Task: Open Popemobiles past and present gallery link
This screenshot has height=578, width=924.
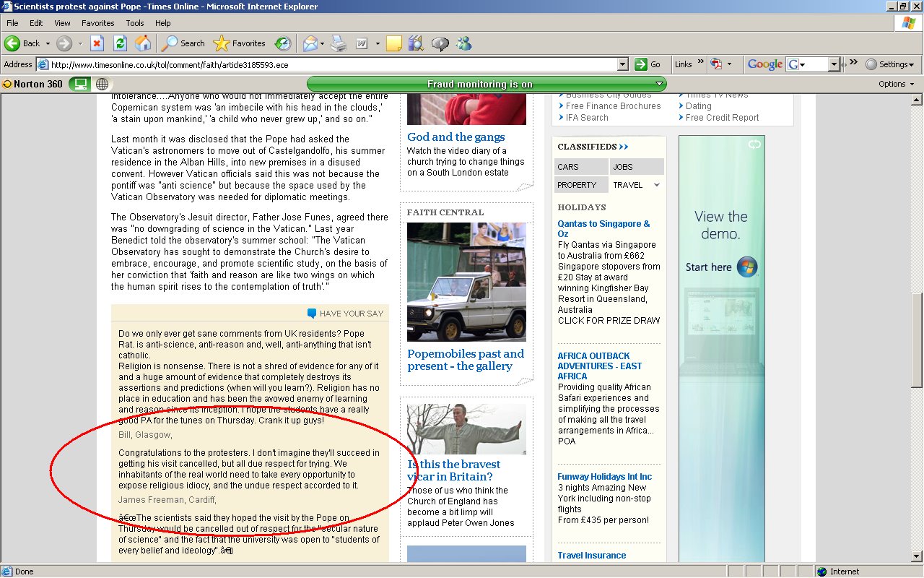Action: click(x=466, y=360)
